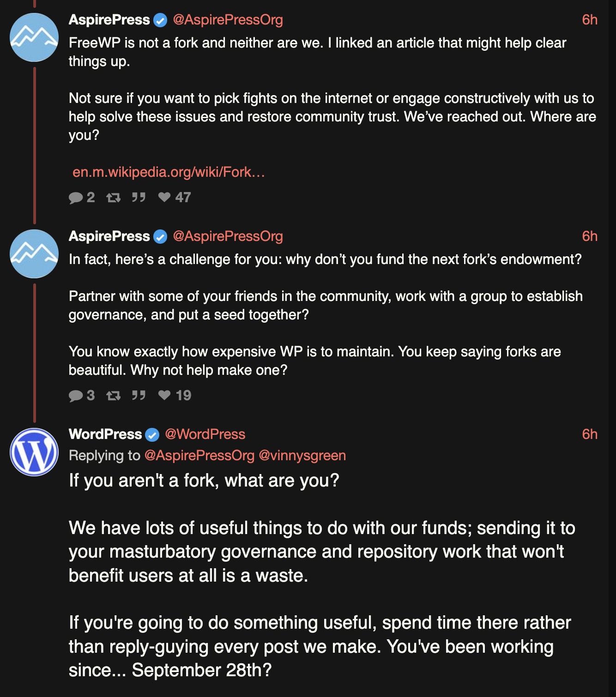Open the @WordPress handle link
This screenshot has width=616, height=697.
pyautogui.click(x=205, y=434)
